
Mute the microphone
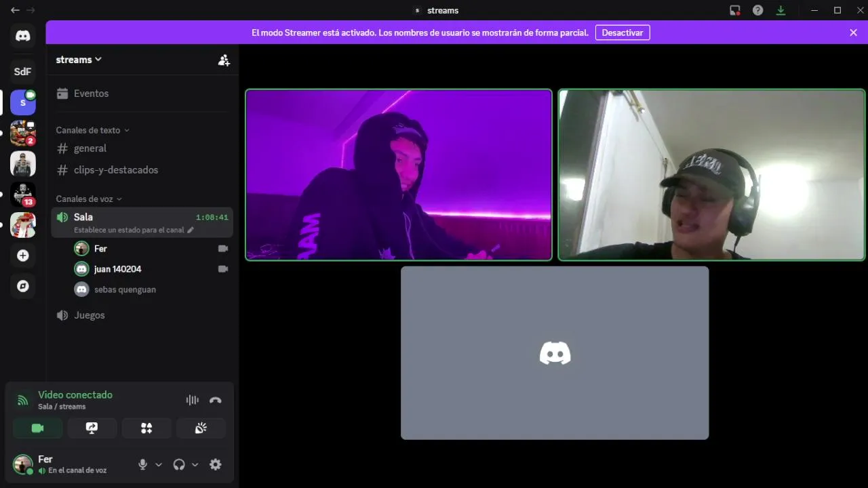[x=142, y=464]
